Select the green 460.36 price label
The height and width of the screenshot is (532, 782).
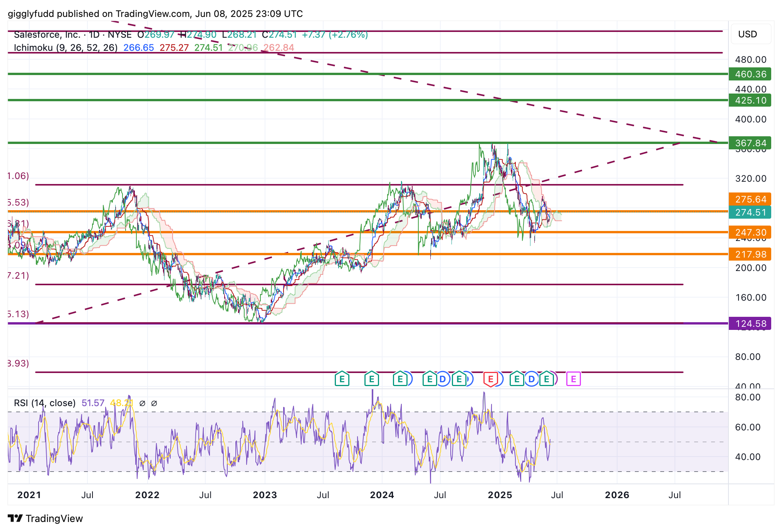(x=750, y=74)
